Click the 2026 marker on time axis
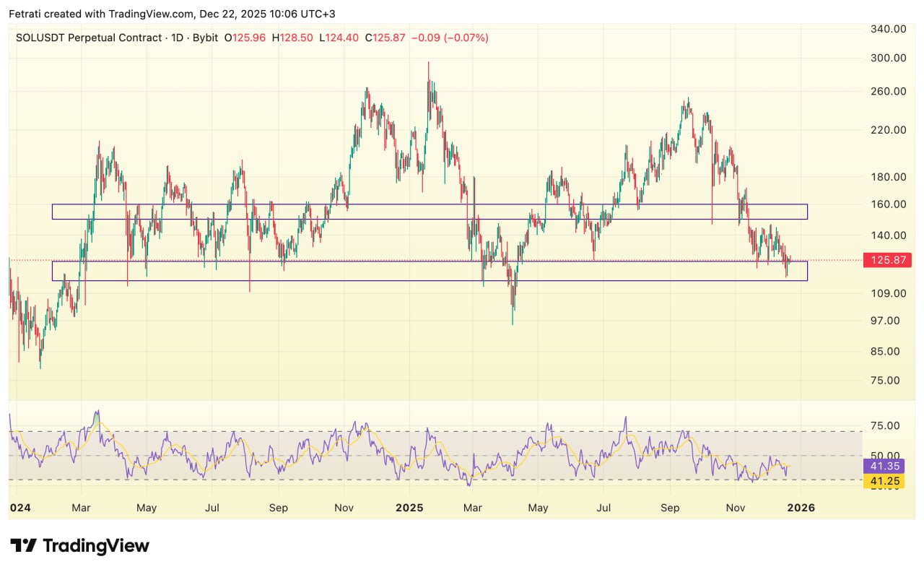This screenshot has width=924, height=572. [801, 508]
